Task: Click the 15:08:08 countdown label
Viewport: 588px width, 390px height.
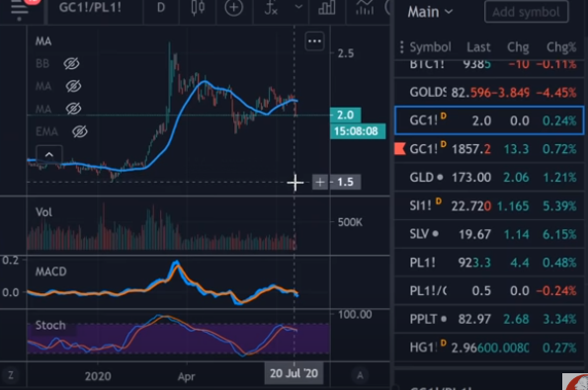Action: coord(358,131)
